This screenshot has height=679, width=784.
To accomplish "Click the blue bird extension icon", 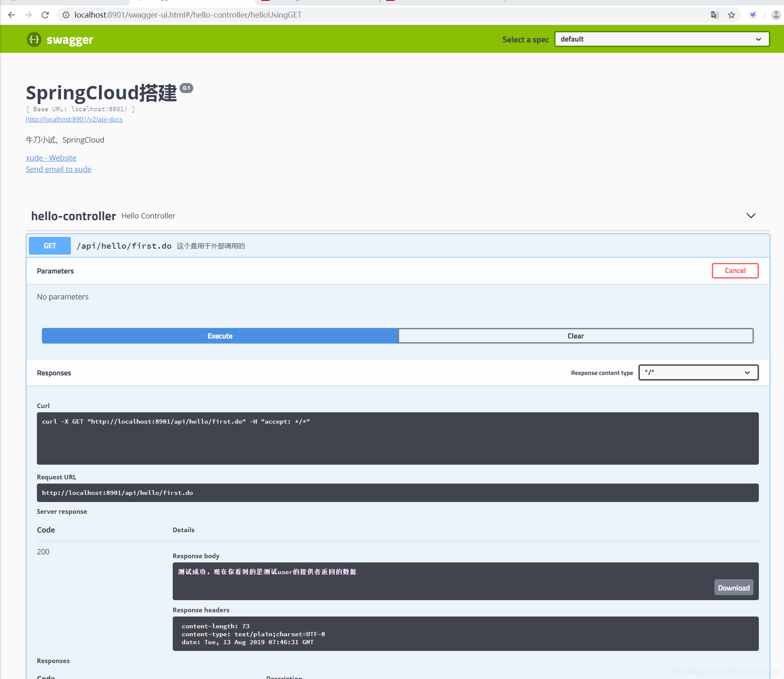I will point(753,15).
